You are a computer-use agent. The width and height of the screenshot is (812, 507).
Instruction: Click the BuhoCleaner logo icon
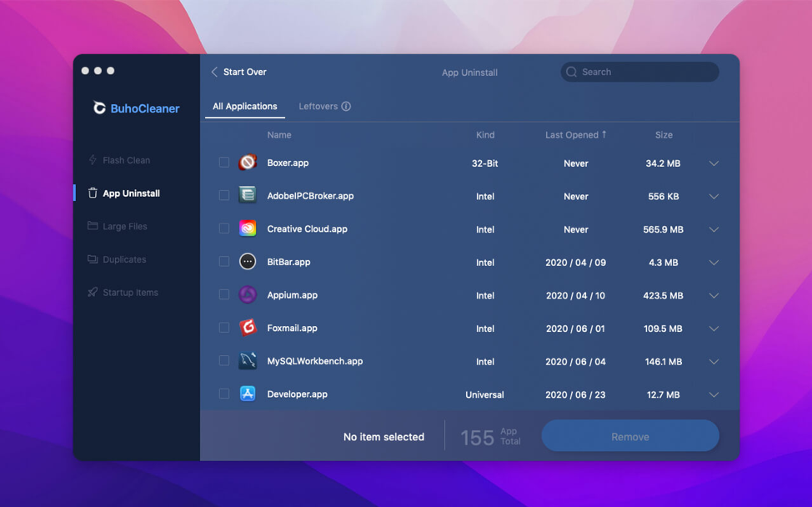click(99, 108)
